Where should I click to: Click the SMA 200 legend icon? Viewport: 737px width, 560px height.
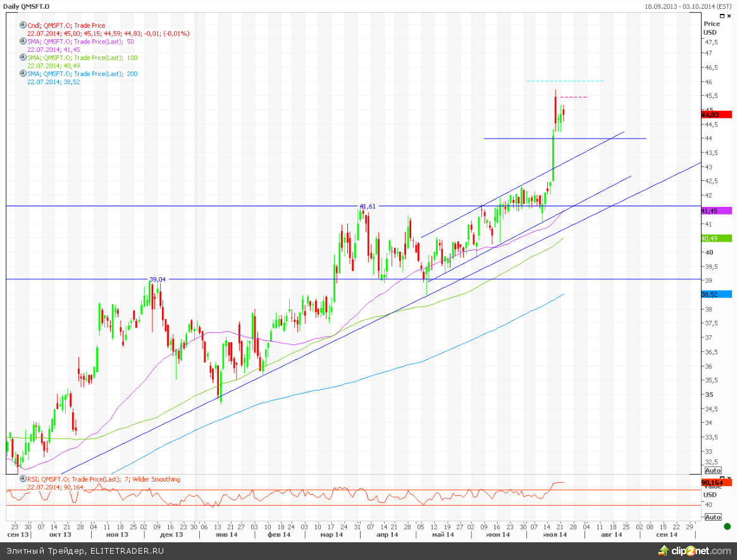23,73
